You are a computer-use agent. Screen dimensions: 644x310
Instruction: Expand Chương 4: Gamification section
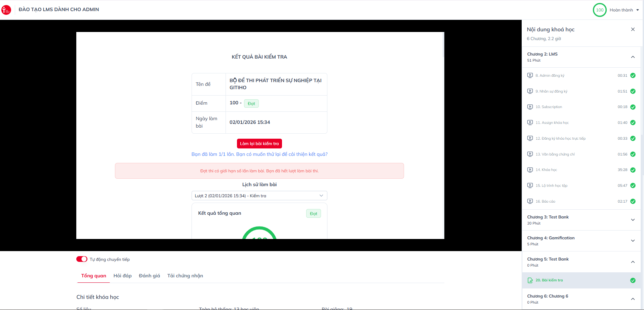coord(633,241)
